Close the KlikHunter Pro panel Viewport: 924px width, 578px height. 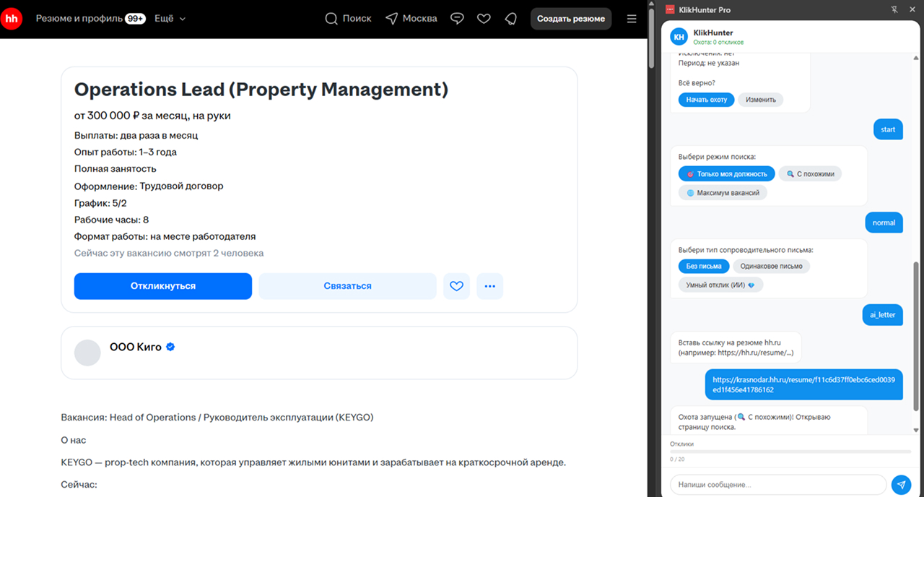pyautogui.click(x=912, y=9)
